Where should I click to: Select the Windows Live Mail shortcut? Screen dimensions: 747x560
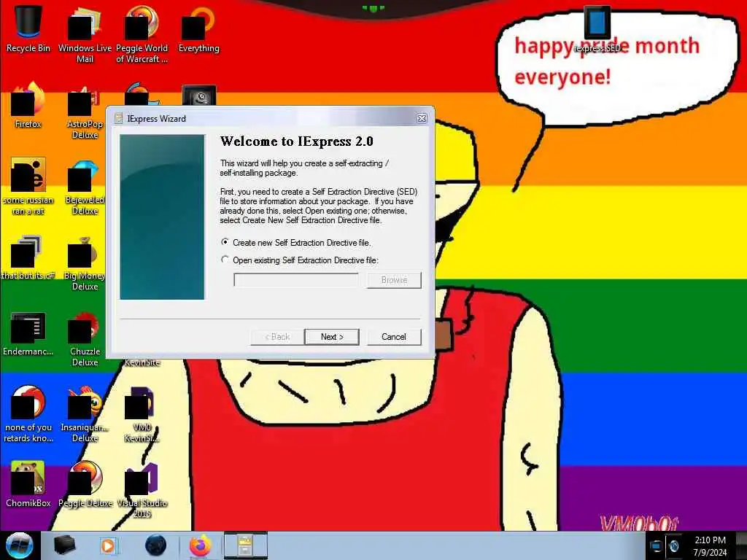click(85, 34)
